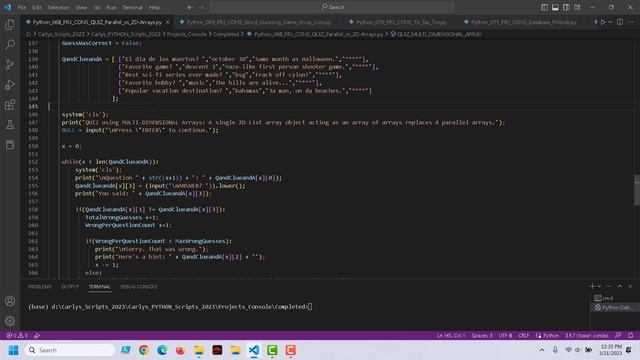Toggle the bottom Panel visibility
The image size is (640, 360).
click(x=555, y=7)
